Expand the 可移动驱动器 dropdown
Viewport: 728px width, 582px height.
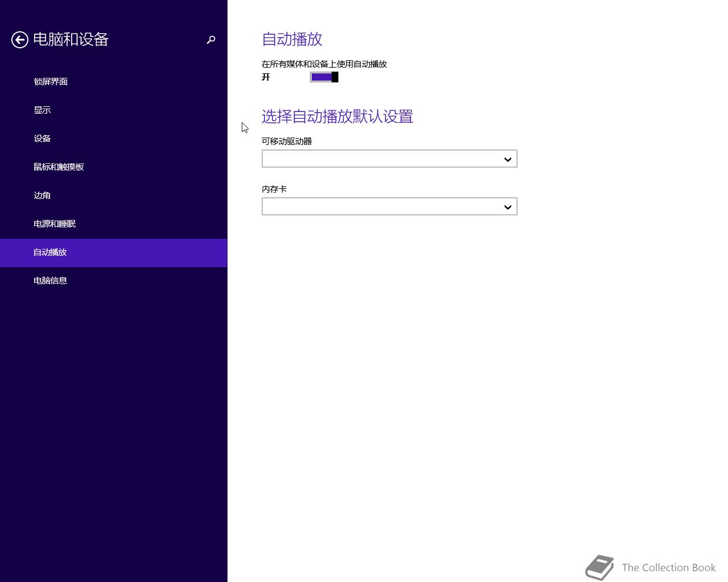(x=390, y=159)
